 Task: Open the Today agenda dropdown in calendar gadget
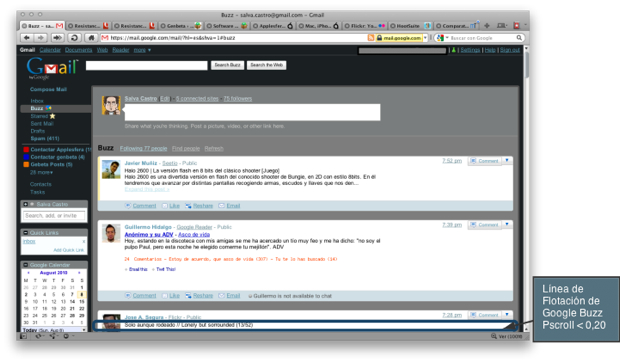click(84, 330)
